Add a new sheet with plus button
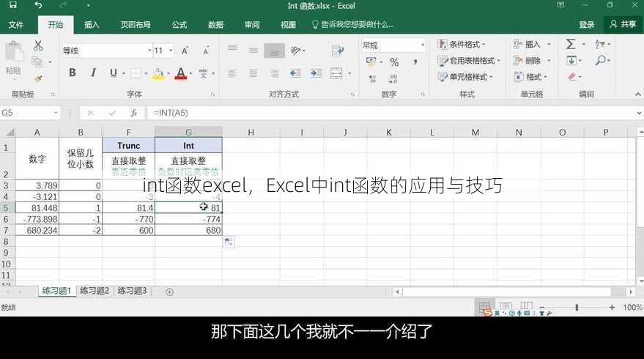 170,292
